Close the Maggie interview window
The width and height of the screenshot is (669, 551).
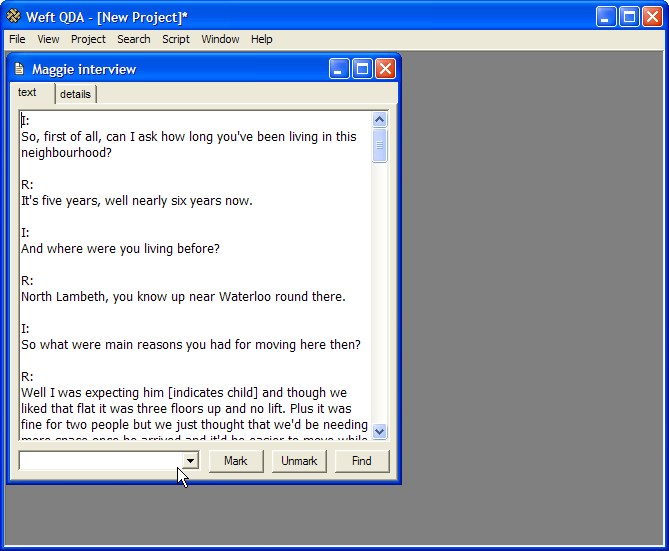click(x=385, y=69)
